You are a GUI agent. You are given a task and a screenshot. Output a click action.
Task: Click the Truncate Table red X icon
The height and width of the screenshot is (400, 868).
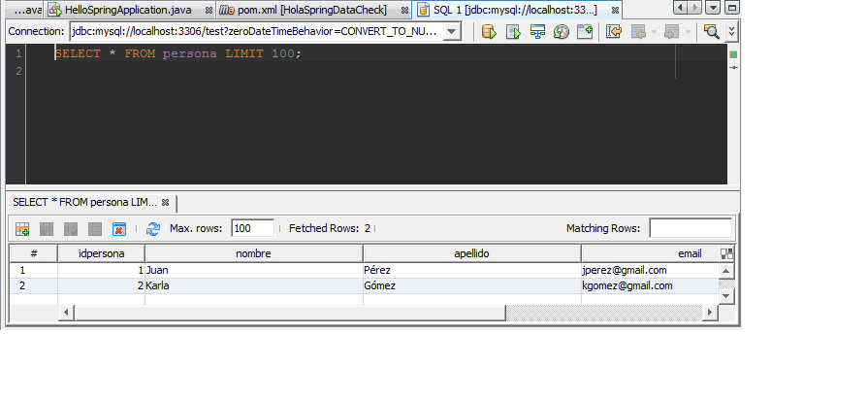119,228
